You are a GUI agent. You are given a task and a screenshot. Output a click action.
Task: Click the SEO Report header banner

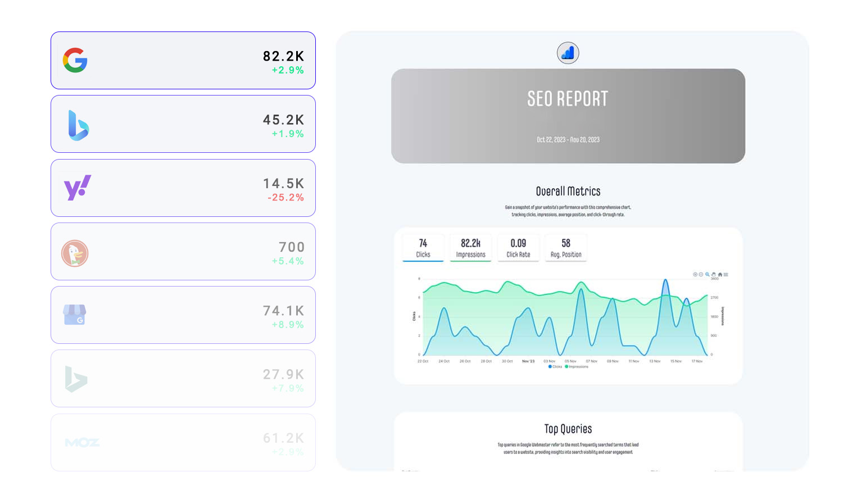pyautogui.click(x=568, y=116)
